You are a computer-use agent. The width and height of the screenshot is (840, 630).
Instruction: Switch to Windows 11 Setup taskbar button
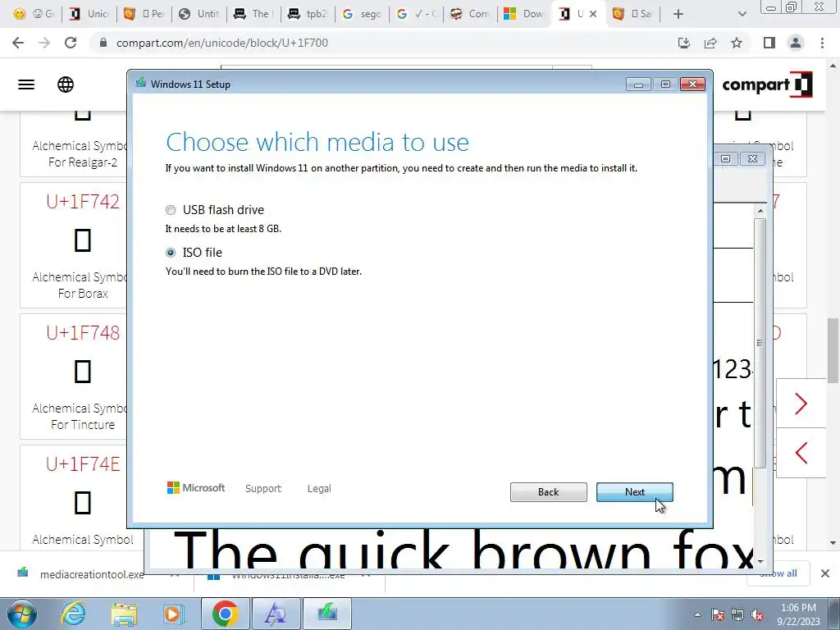tap(327, 614)
